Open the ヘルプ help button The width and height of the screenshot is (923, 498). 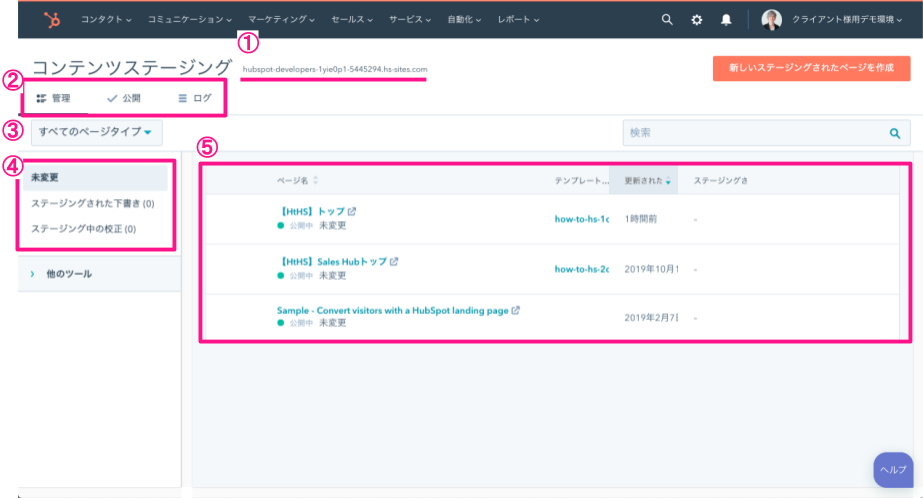coord(892,469)
